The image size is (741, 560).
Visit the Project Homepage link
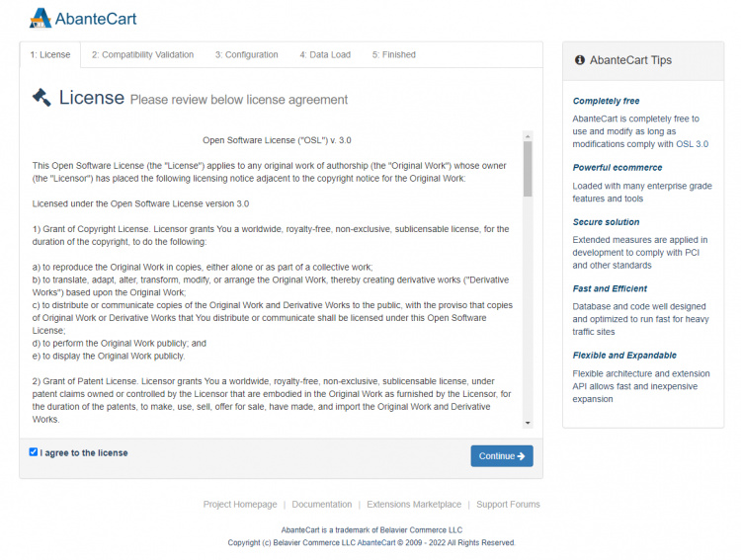click(240, 505)
